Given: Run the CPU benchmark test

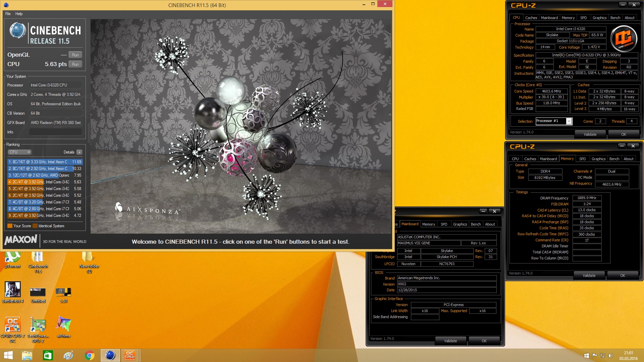Looking at the screenshot, I should [75, 64].
